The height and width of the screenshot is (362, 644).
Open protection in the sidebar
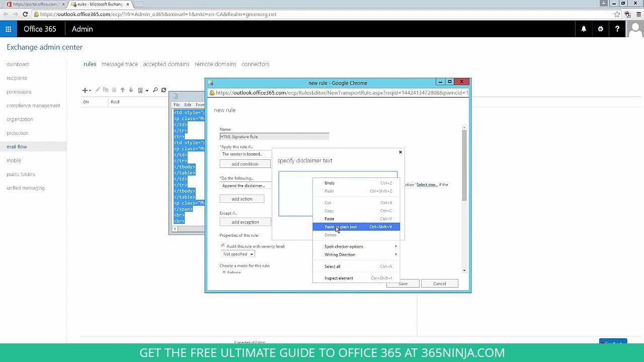click(x=18, y=133)
